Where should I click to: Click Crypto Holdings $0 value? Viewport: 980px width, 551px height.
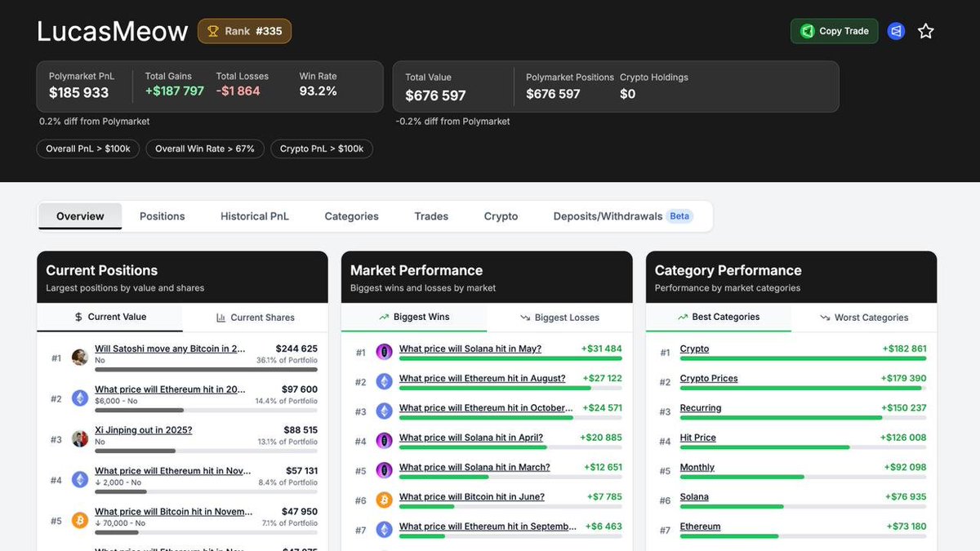coord(628,94)
